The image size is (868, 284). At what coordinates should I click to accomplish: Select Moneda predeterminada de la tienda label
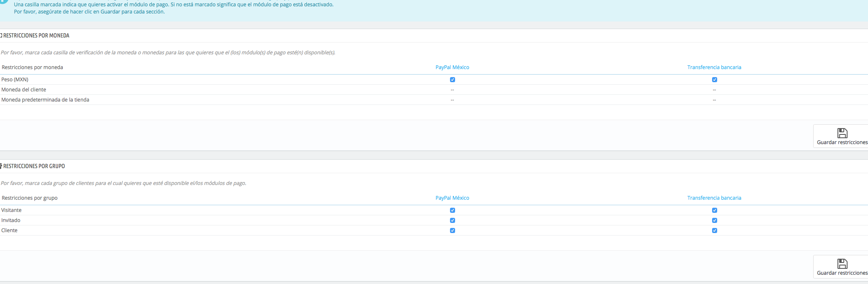point(45,100)
